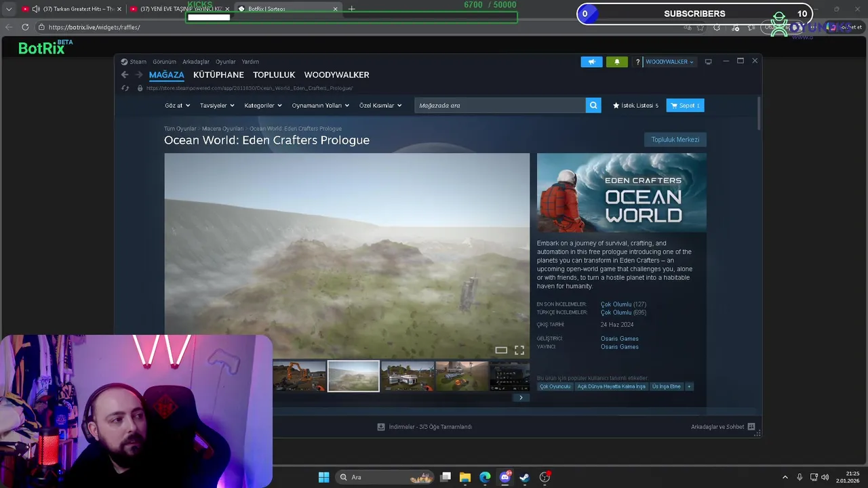Launch Microsoft Edge from the taskbar
The width and height of the screenshot is (868, 488).
(485, 477)
